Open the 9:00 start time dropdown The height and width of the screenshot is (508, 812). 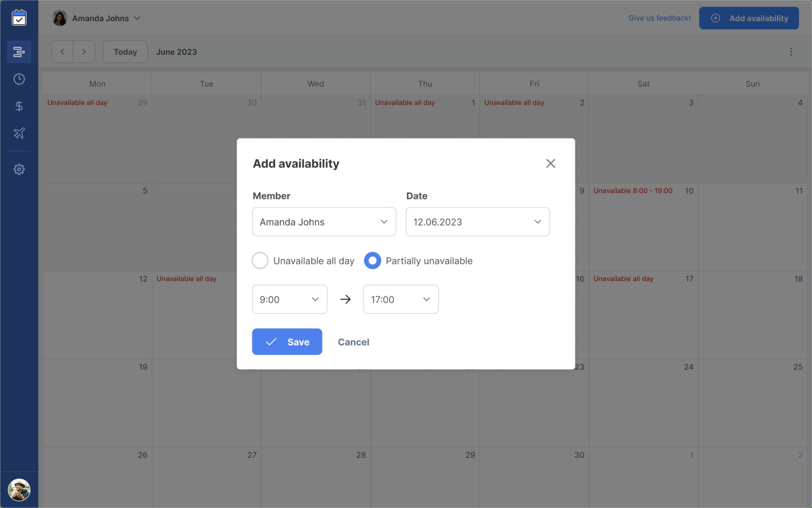(289, 299)
